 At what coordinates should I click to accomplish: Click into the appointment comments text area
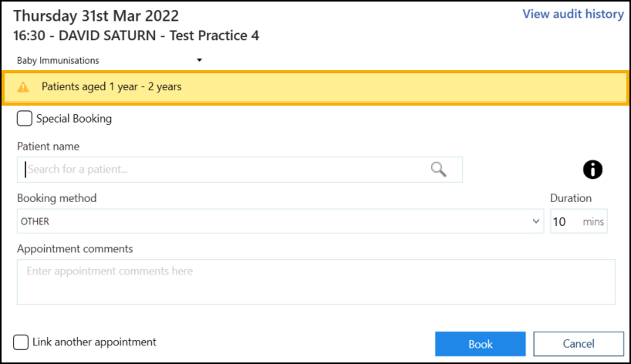click(315, 281)
